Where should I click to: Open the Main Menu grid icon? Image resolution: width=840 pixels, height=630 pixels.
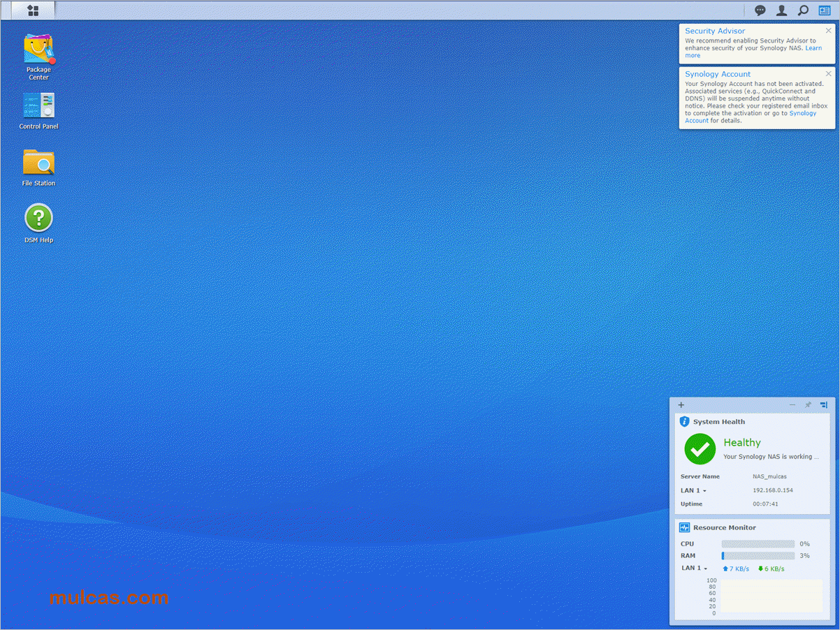click(32, 10)
